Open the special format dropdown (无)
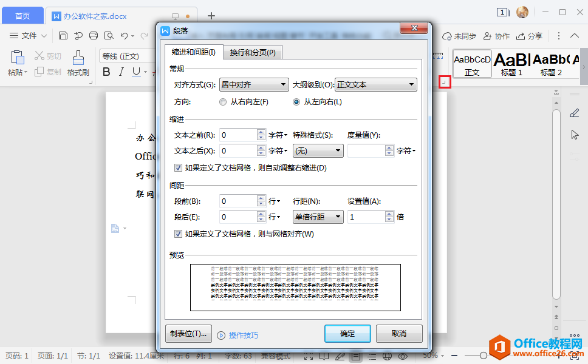 click(x=318, y=151)
